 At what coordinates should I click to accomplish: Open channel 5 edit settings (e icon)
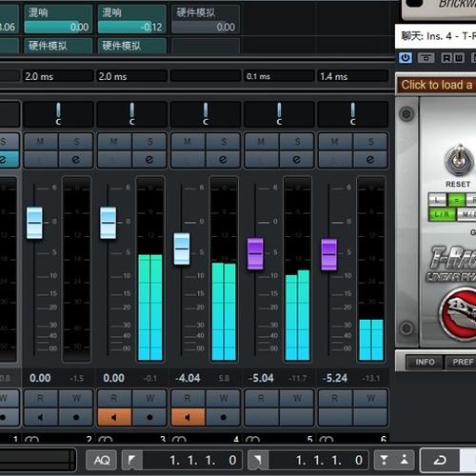pos(297,159)
